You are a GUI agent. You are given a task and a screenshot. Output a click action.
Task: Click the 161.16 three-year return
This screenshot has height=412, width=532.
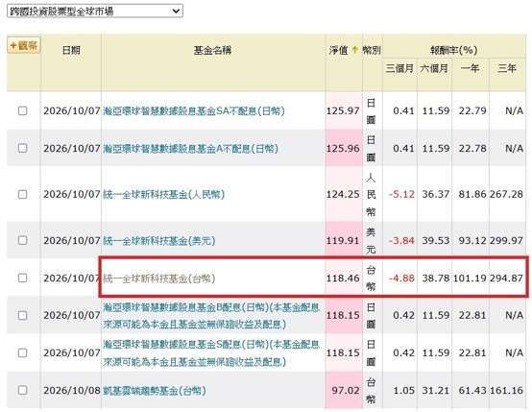506,390
